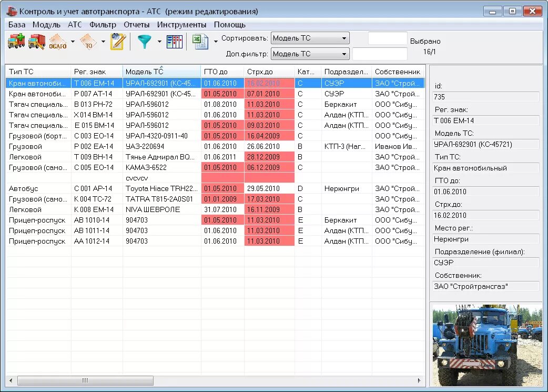Open the ТО inspection document tool

[x=88, y=41]
